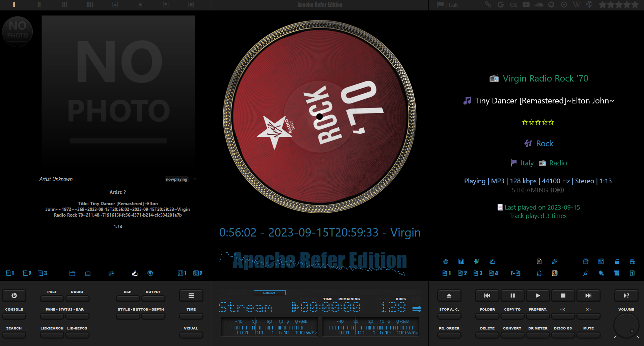Select layout two in top-left bar
This screenshot has width=644, height=346.
39,5
